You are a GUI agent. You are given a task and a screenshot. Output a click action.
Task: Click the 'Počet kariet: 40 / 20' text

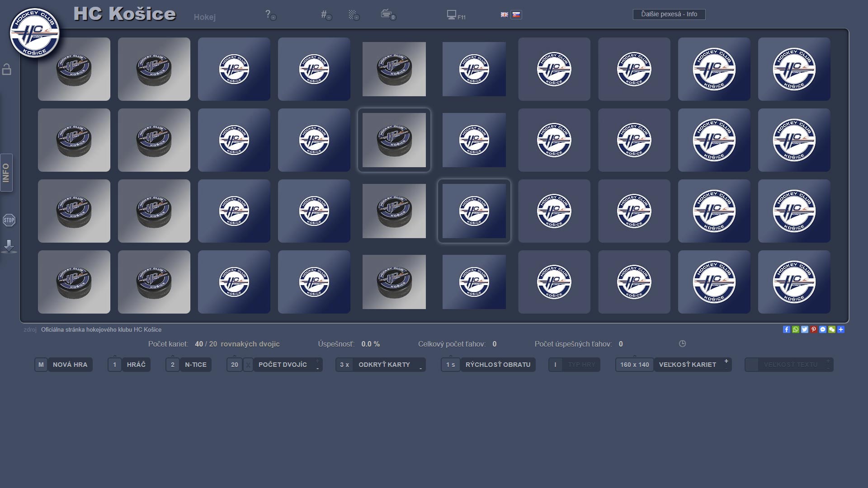pos(214,344)
